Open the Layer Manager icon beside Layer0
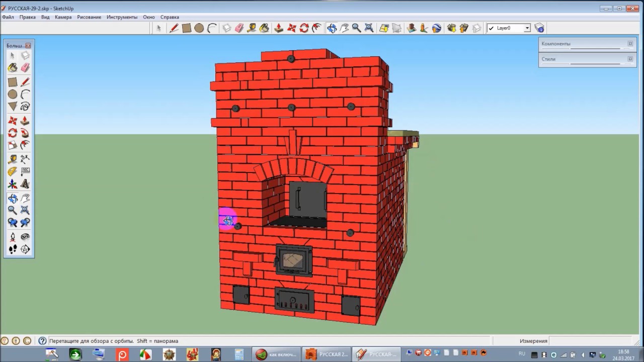This screenshot has width=644, height=362. tap(539, 28)
